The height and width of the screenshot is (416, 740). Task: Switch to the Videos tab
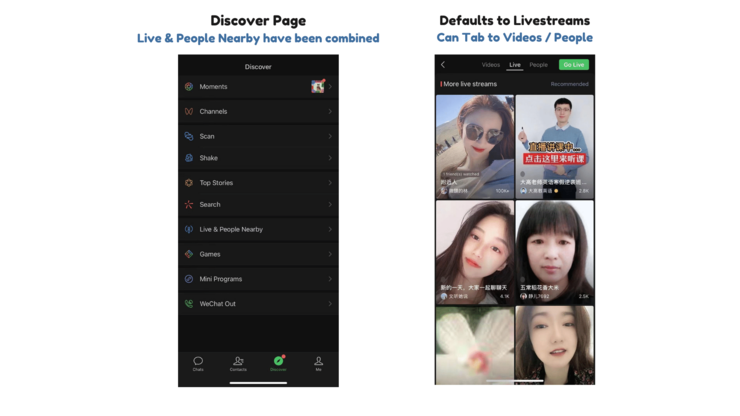click(x=491, y=65)
